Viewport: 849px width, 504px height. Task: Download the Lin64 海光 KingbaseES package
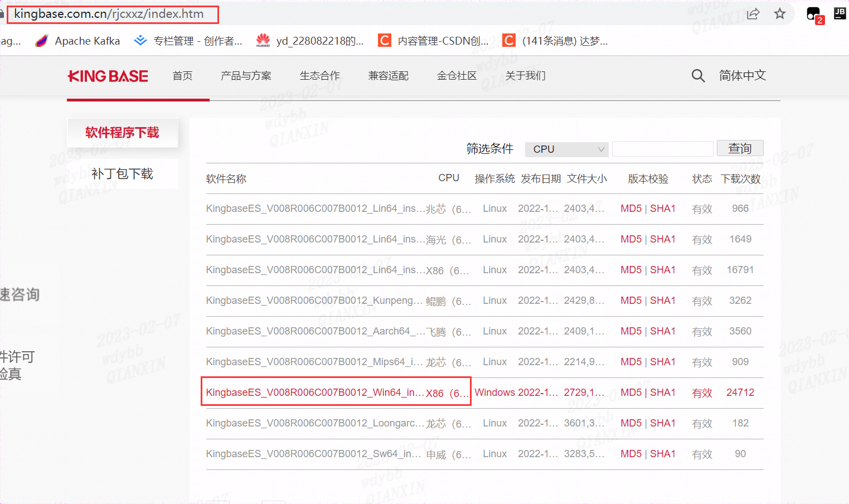(x=316, y=239)
